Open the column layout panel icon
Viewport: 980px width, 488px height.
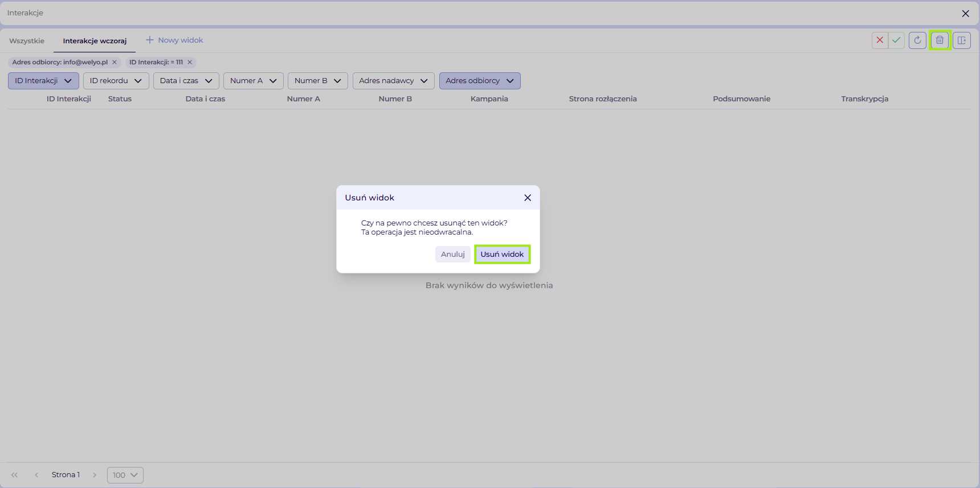(x=962, y=40)
